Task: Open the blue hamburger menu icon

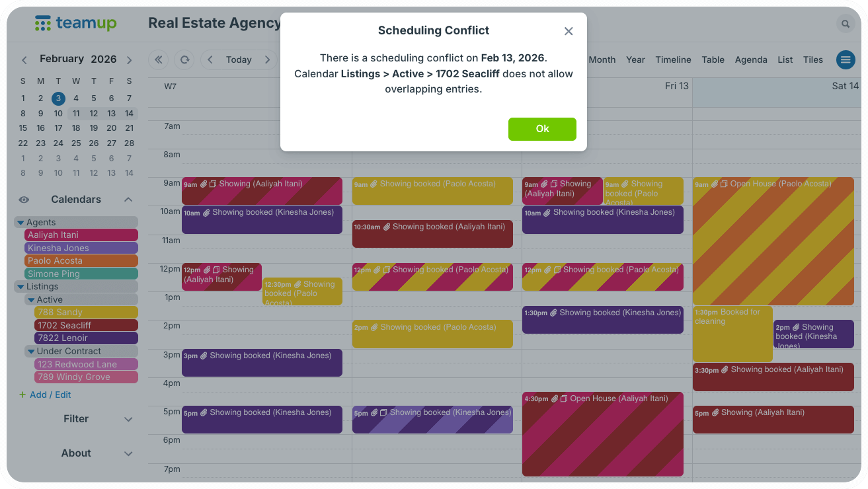Action: [846, 59]
